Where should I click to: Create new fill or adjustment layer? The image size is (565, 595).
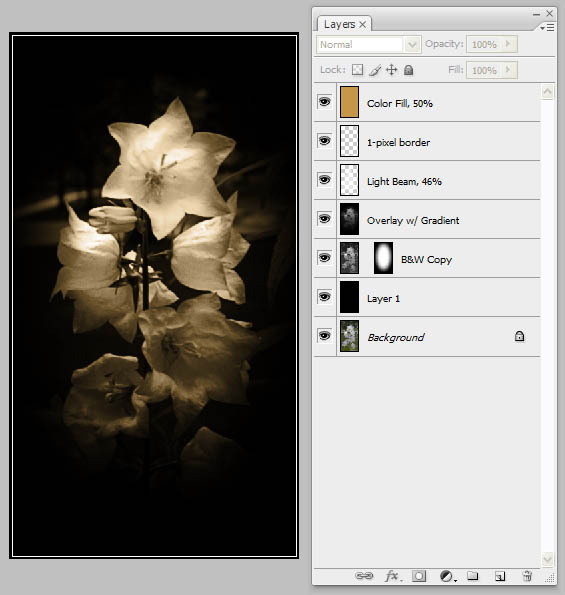[x=447, y=576]
